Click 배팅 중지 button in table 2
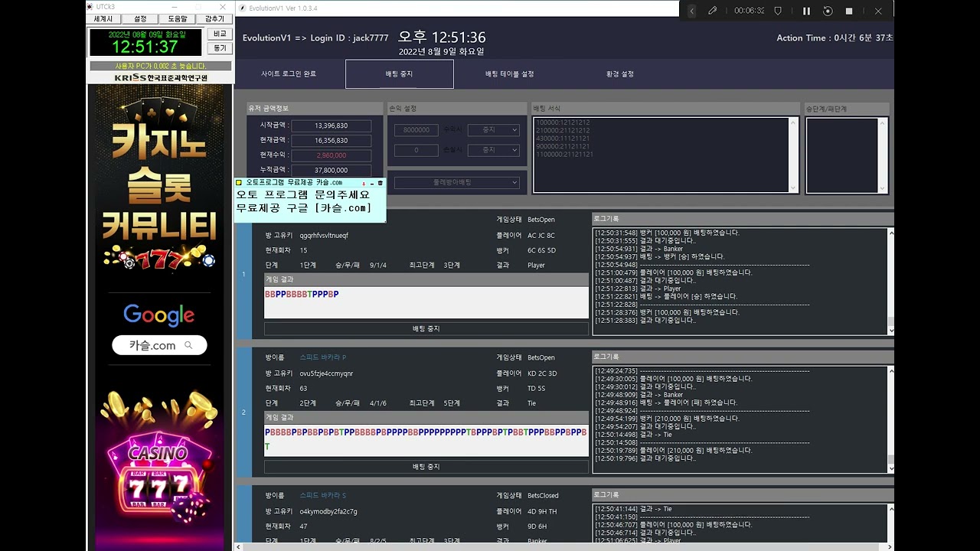Image resolution: width=980 pixels, height=551 pixels. [x=426, y=466]
